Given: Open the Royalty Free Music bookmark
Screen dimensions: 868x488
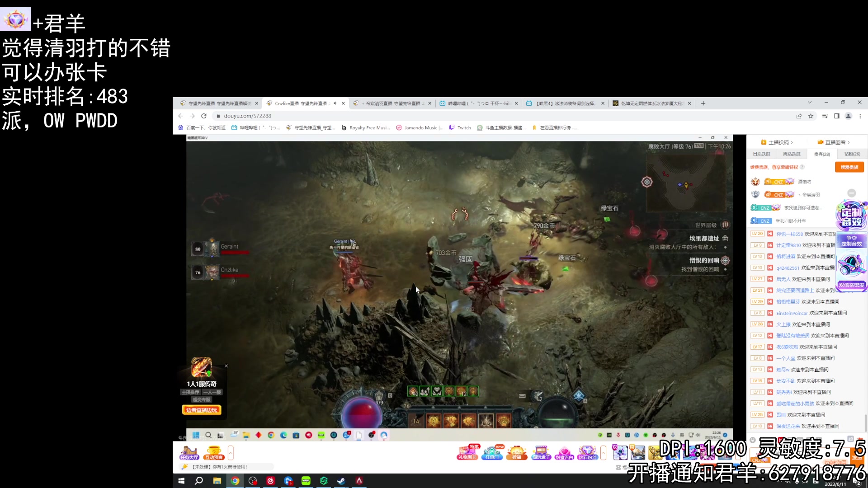Looking at the screenshot, I should pos(366,128).
